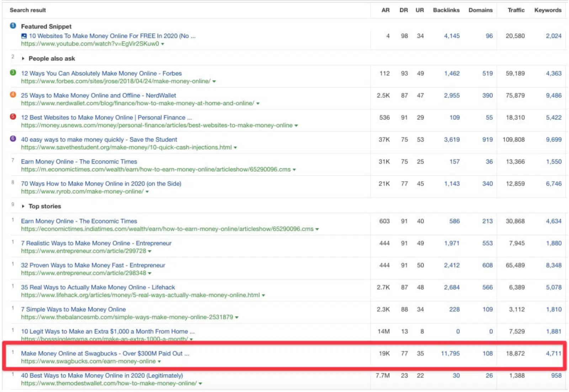Click the green position 3 badge icon

(x=13, y=73)
